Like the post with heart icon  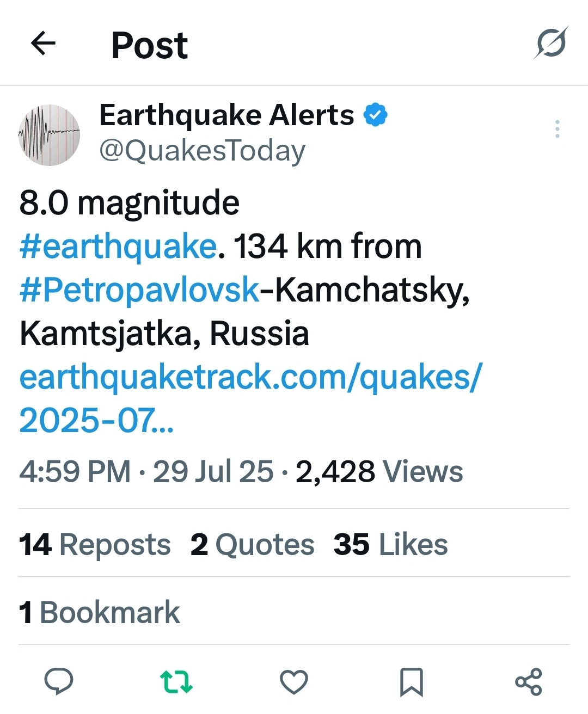[294, 681]
